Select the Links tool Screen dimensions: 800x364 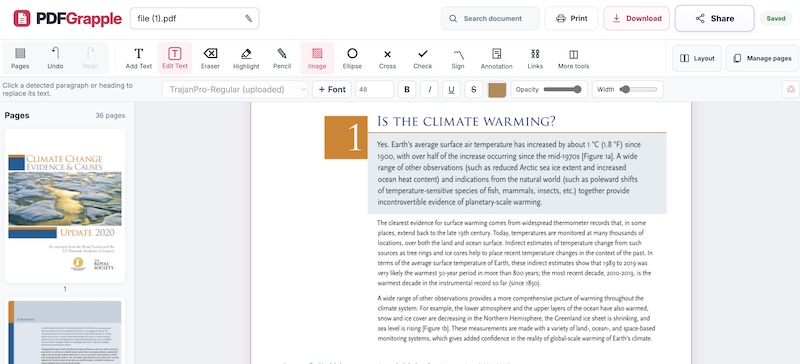(535, 58)
